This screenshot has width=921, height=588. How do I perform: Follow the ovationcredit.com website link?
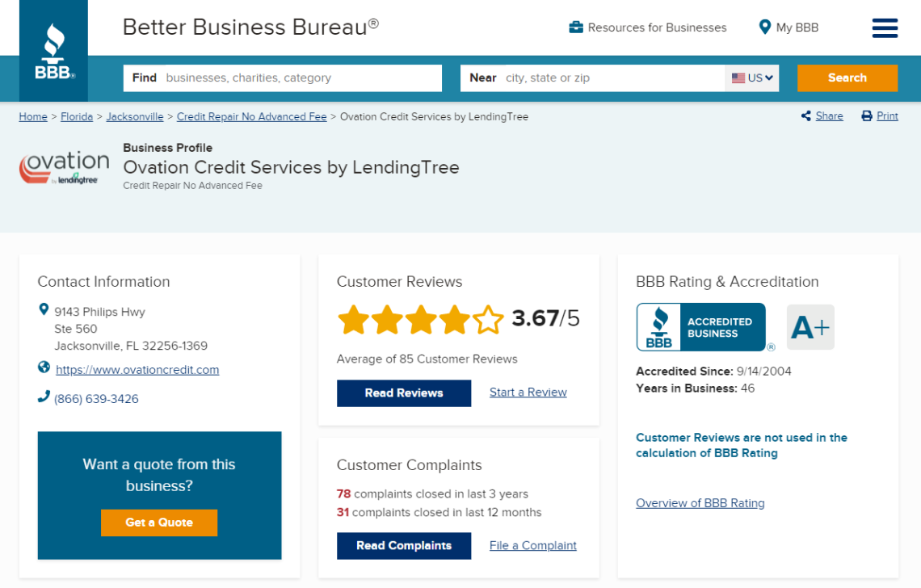(137, 369)
